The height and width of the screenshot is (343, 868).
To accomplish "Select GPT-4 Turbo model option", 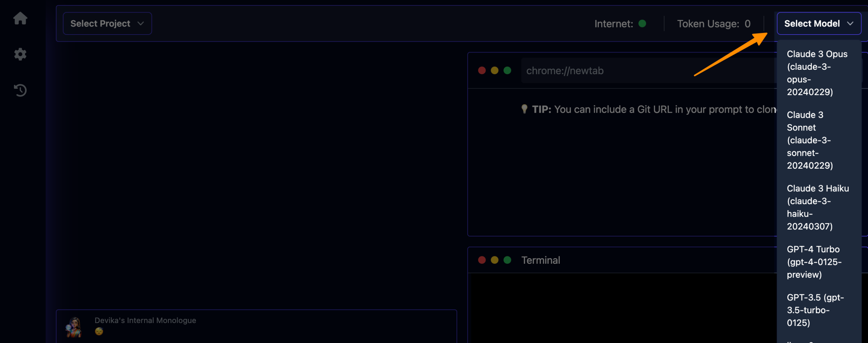I will pyautogui.click(x=814, y=262).
